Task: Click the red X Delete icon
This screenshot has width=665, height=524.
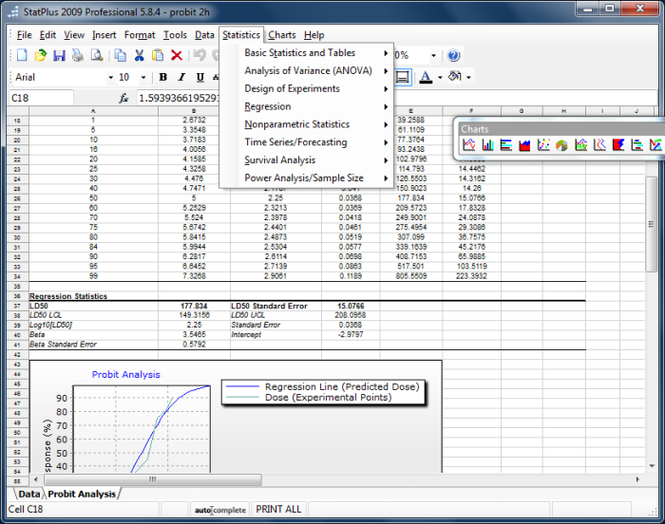Action: pyautogui.click(x=176, y=55)
